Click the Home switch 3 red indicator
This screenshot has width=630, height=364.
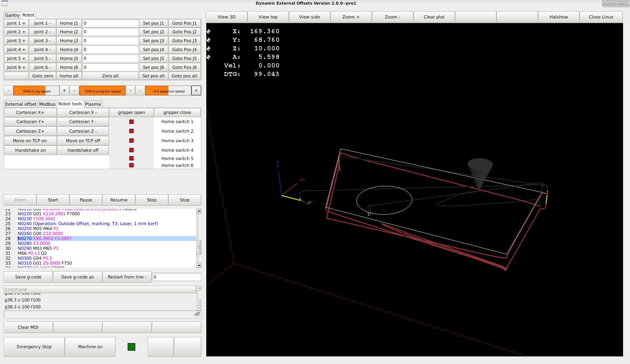click(x=131, y=141)
